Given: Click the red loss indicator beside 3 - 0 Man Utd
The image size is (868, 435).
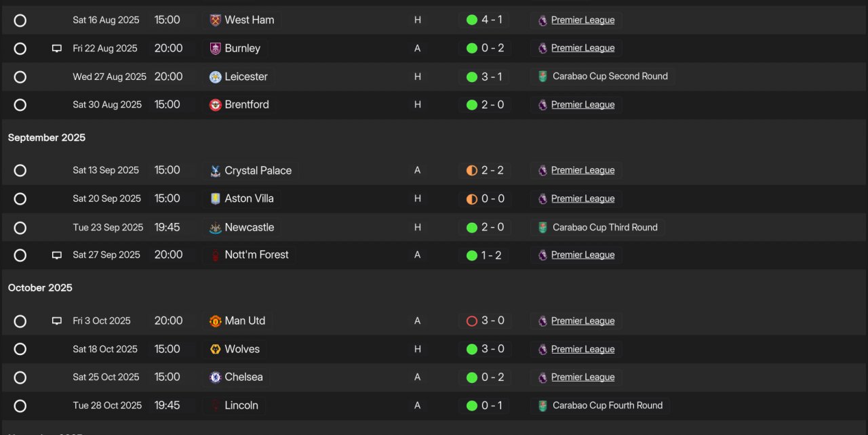Looking at the screenshot, I should pos(472,321).
